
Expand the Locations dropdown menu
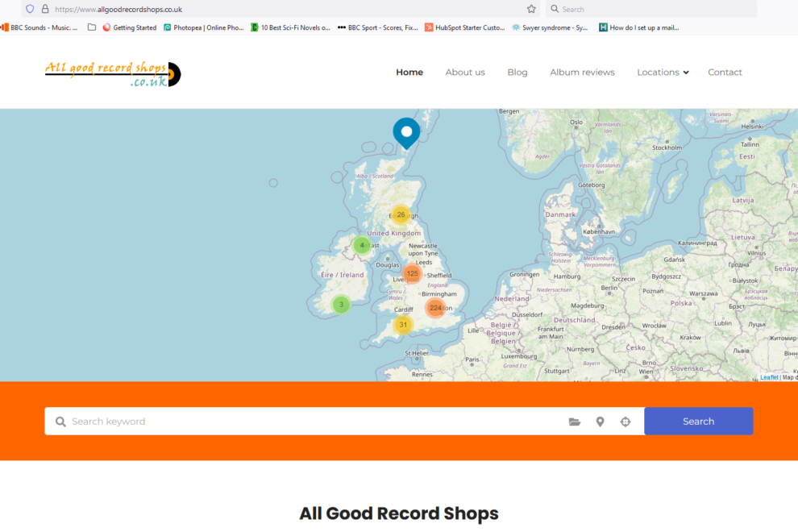click(663, 73)
